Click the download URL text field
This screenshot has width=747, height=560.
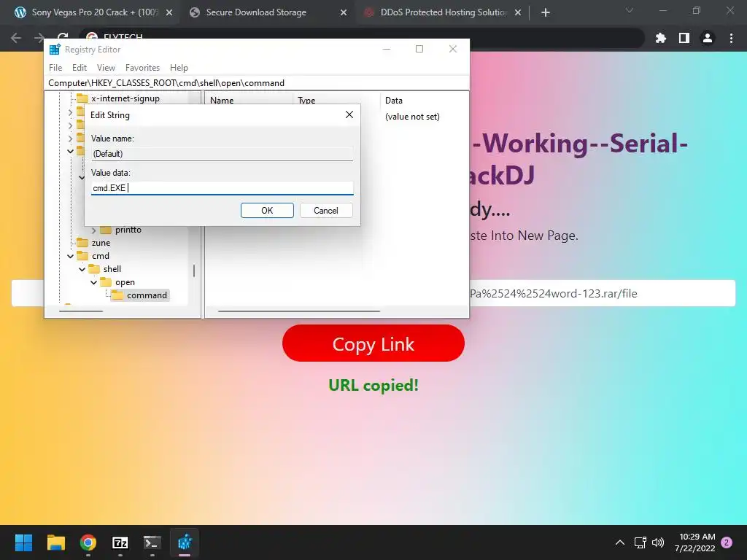[373, 293]
